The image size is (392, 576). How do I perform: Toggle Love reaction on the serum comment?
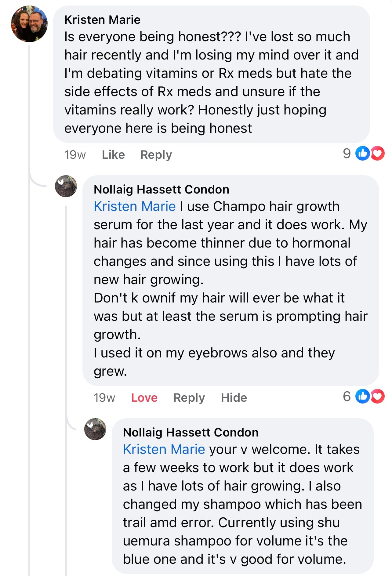[144, 398]
